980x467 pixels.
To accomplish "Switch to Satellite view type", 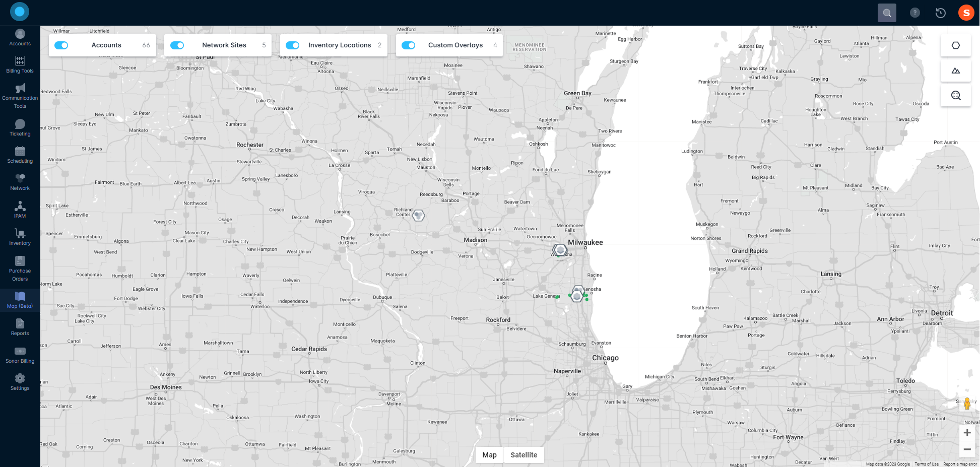I will click(524, 455).
